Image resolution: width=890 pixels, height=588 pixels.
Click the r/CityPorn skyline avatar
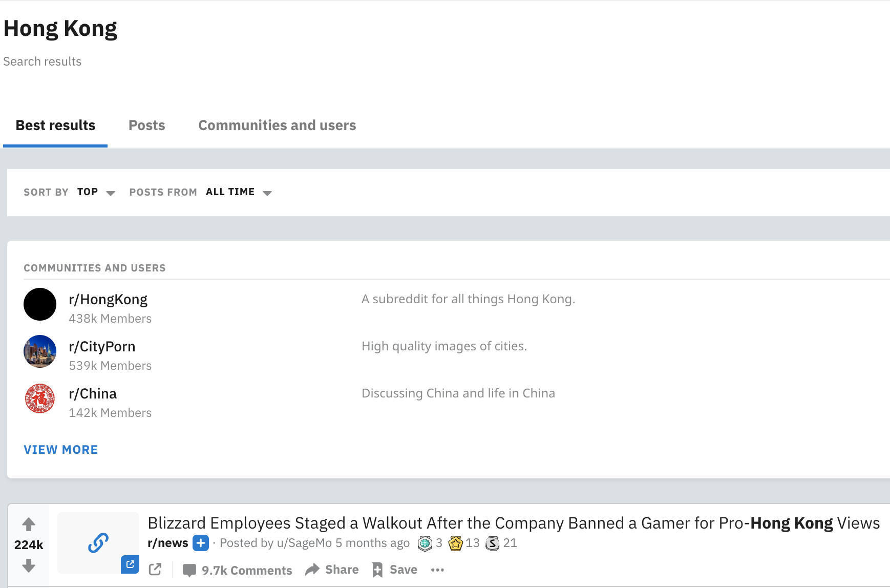(40, 351)
